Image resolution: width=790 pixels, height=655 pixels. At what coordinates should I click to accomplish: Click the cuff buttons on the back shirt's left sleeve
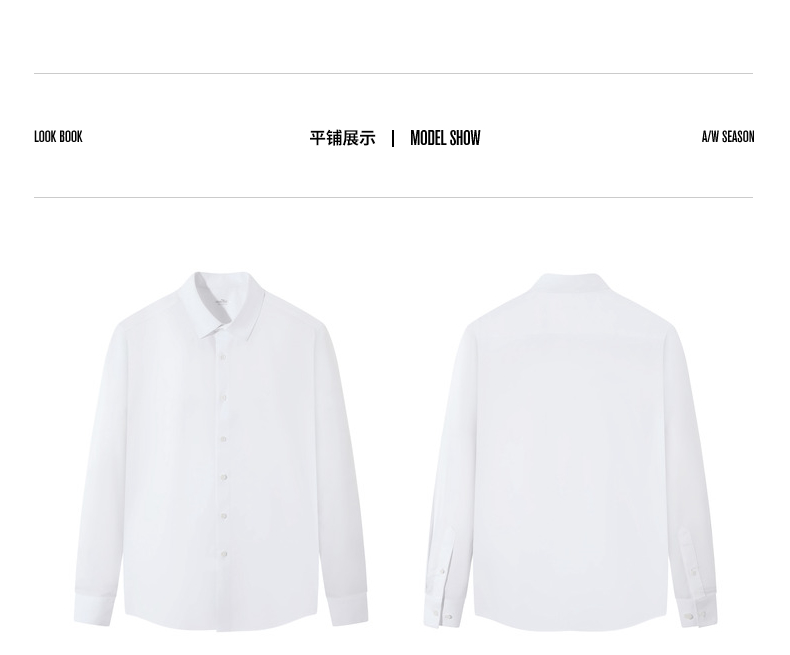pos(443,616)
